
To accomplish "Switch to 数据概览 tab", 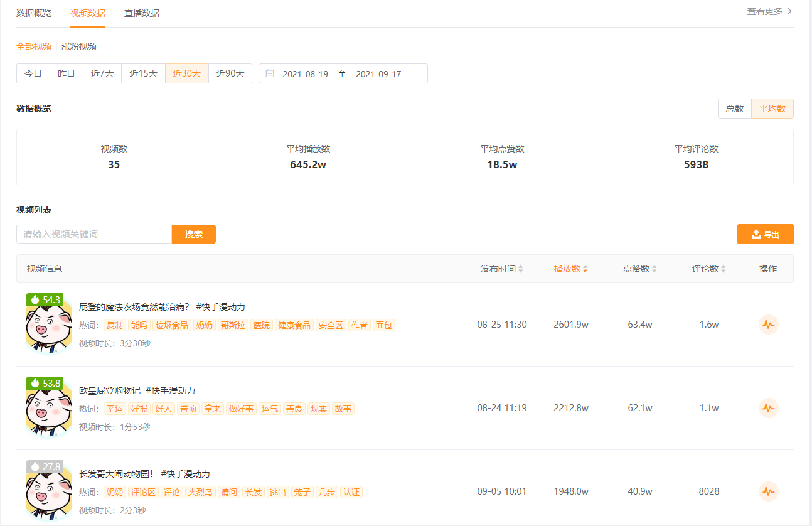I will click(x=34, y=13).
